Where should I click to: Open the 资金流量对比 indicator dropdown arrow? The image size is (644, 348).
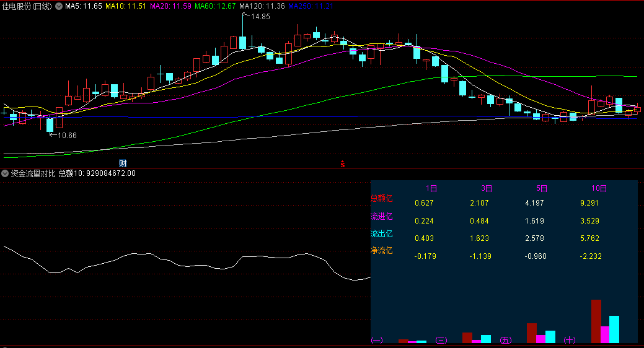5,173
